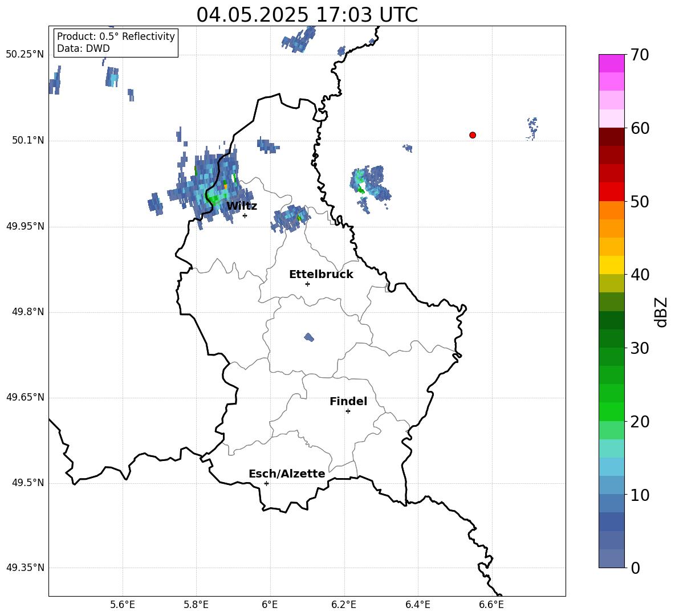
Task: Click the 6.4°E longitude label
Action: [x=417, y=605]
